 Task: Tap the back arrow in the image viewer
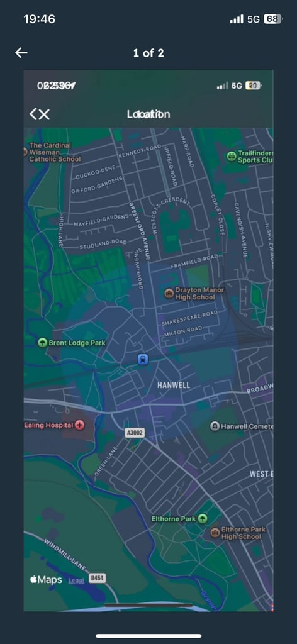(x=21, y=53)
